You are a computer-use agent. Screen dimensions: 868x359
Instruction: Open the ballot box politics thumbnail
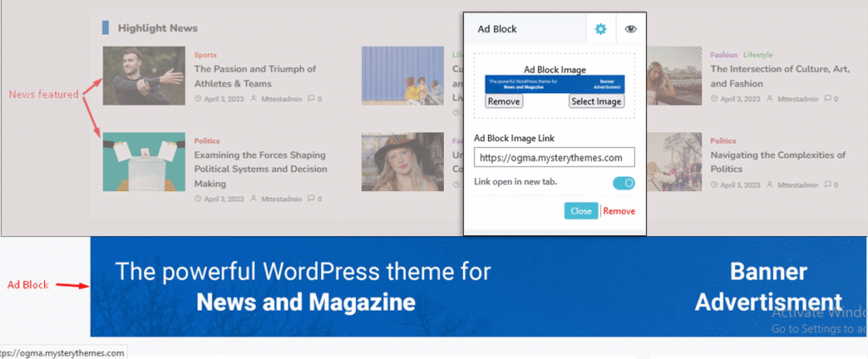[143, 161]
